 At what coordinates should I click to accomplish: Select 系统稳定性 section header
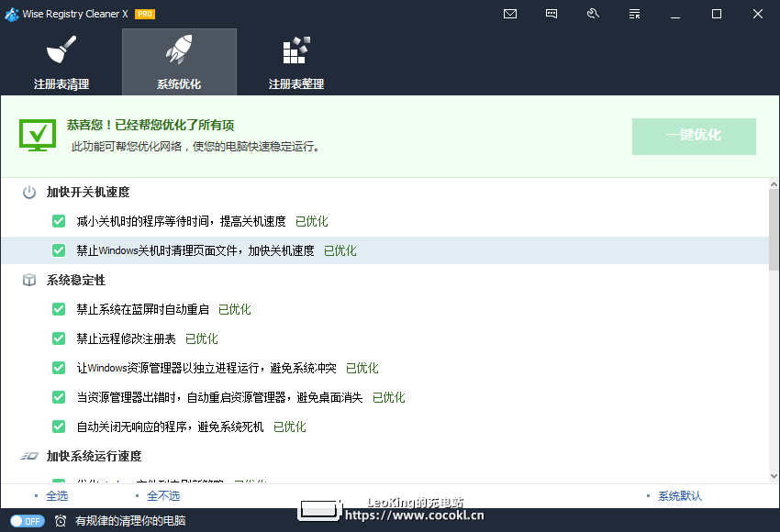[76, 280]
